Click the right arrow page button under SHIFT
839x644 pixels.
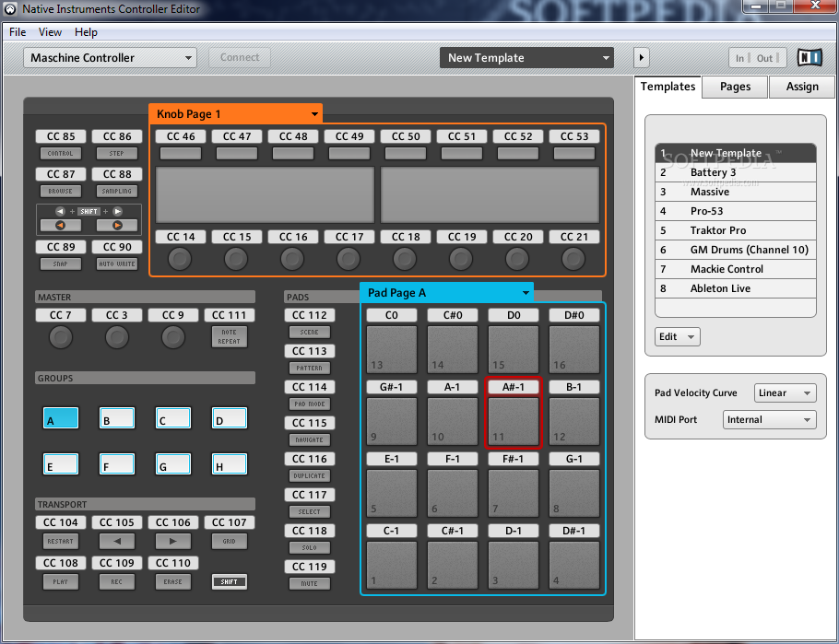117,225
